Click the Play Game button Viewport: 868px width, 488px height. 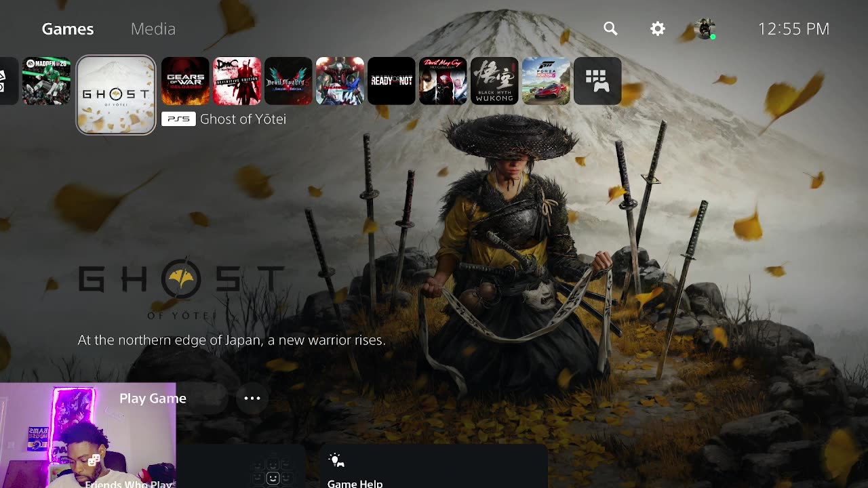coord(153,399)
